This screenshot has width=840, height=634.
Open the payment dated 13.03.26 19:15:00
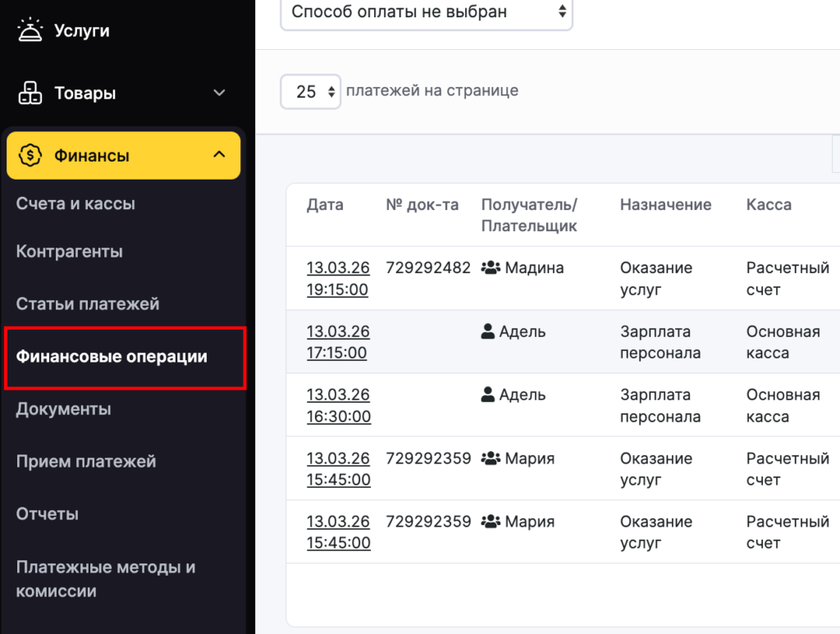point(338,279)
